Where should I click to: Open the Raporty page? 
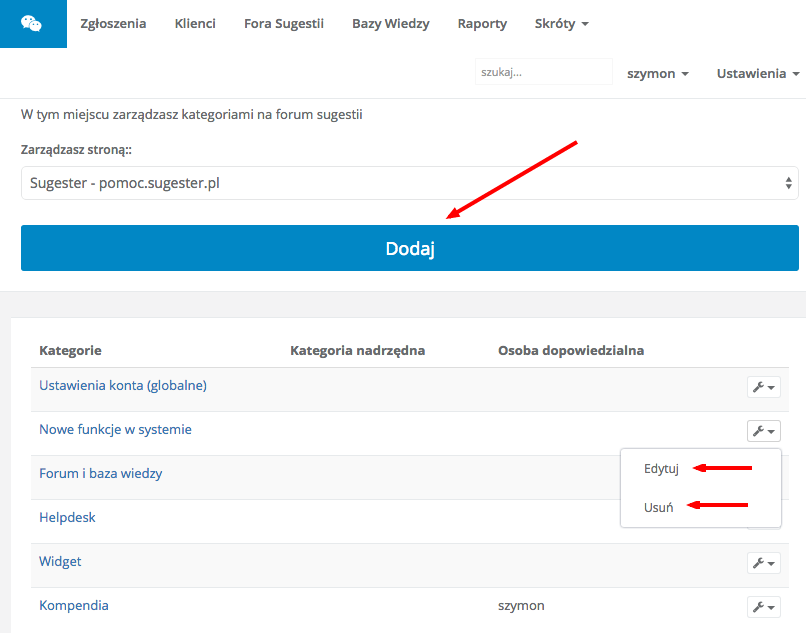(x=482, y=23)
